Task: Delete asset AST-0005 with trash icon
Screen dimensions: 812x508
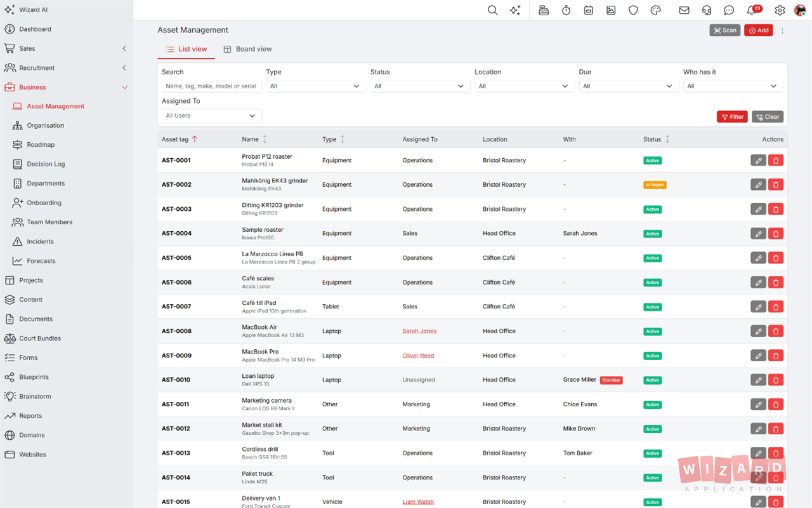Action: click(775, 258)
